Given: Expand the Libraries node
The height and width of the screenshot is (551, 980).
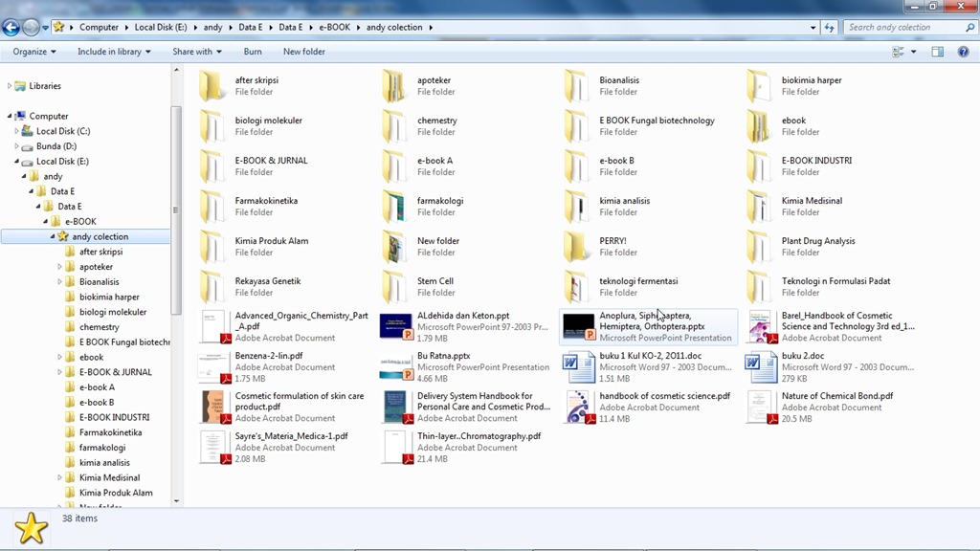Looking at the screenshot, I should coord(10,86).
